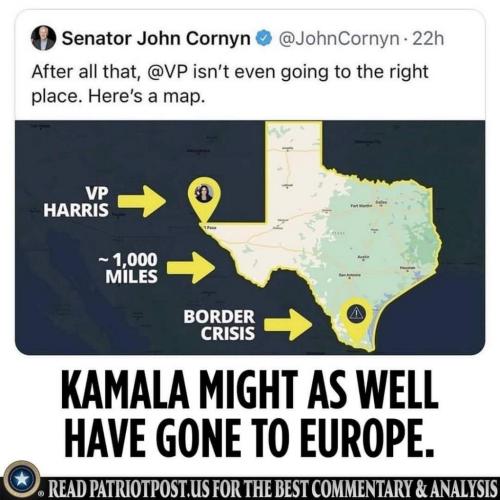Open the @VP mention in the tweet
500x500 pixels.
pyautogui.click(x=168, y=72)
